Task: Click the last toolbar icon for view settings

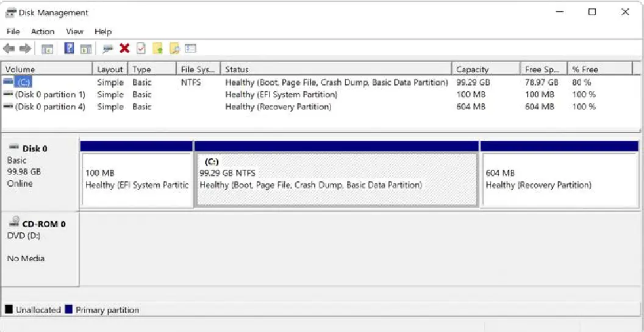Action: (190, 49)
